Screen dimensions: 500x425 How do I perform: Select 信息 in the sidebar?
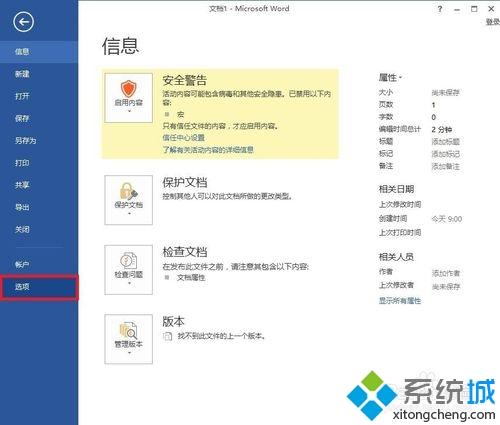click(39, 52)
